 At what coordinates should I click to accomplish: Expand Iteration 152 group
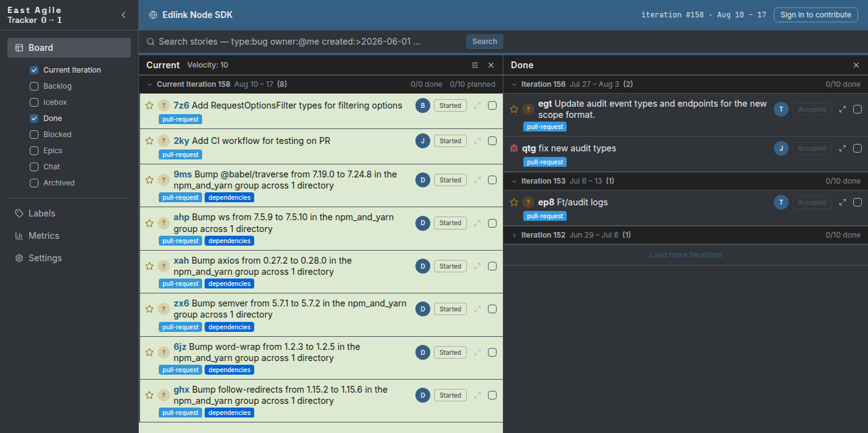[514, 235]
